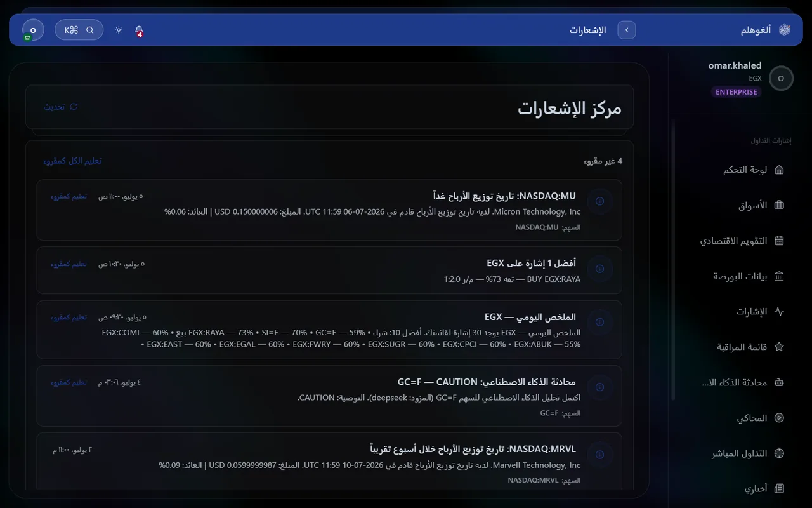Click info icon of GC=F CAUTION notification
The width and height of the screenshot is (812, 508).
tap(599, 387)
